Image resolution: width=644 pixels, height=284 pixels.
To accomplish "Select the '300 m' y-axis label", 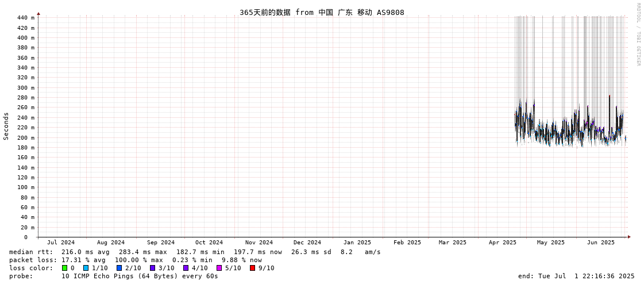I will [x=26, y=87].
